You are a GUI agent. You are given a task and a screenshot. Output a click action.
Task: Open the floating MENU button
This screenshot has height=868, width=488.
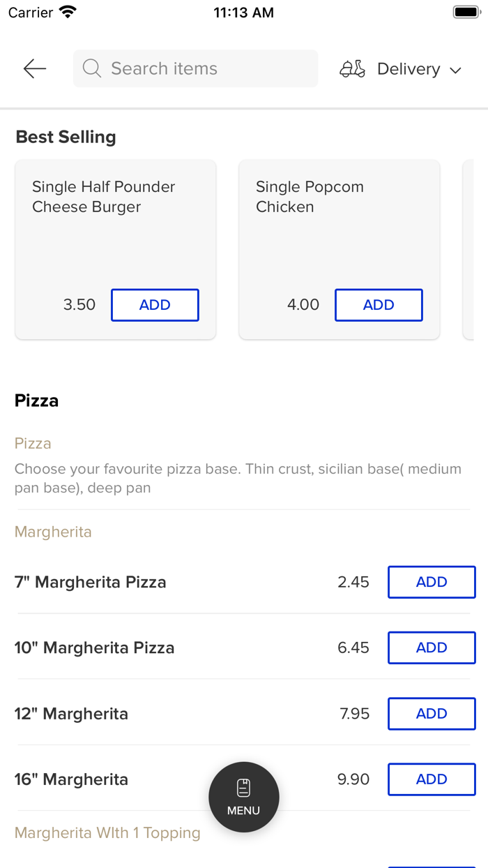click(244, 797)
